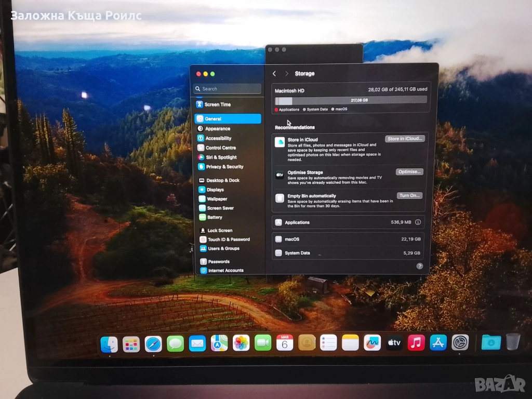Open Finder from the Dock

point(109,344)
